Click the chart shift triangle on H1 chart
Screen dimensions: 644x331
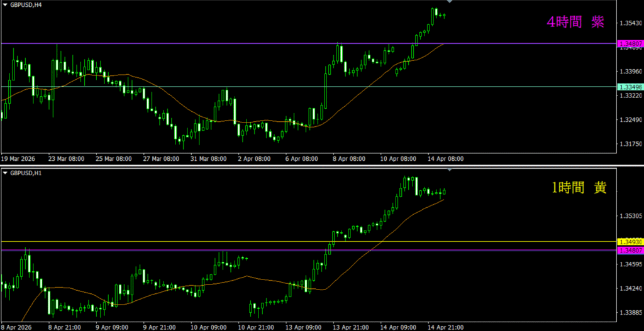(x=450, y=170)
